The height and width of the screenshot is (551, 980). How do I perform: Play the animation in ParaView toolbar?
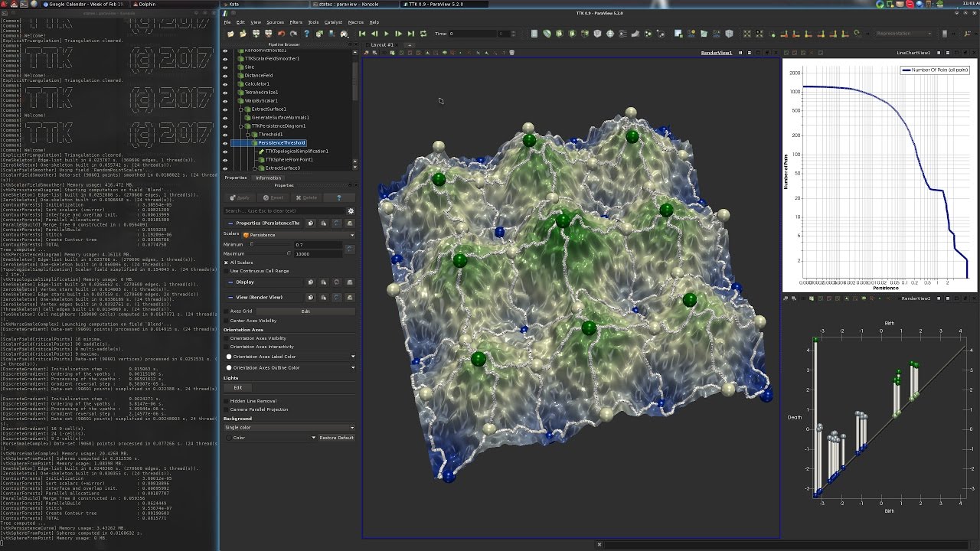pyautogui.click(x=386, y=34)
